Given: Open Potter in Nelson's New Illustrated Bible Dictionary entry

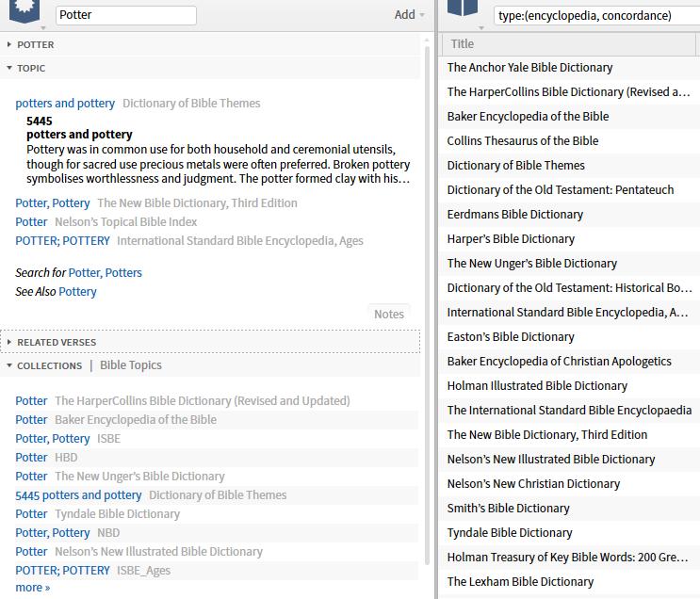Looking at the screenshot, I should point(31,552).
